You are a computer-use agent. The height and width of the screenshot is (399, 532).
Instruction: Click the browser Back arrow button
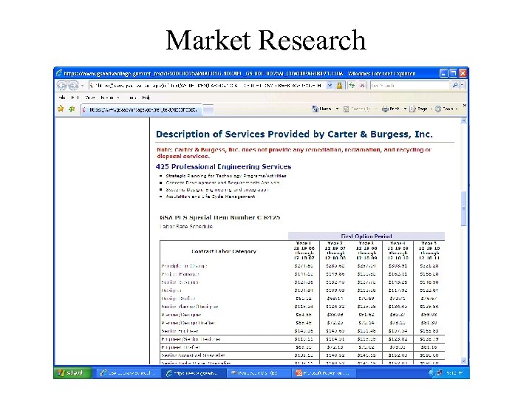click(62, 85)
